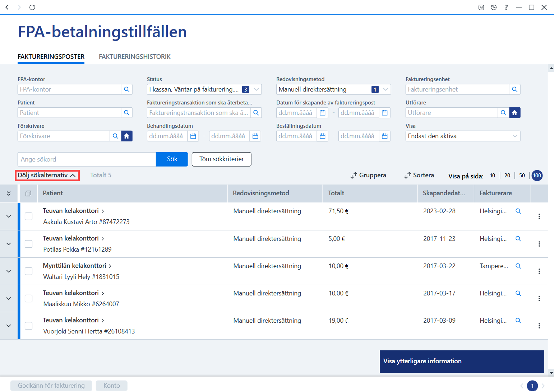Image resolution: width=554 pixels, height=392 pixels.
Task: Click the history clock icon in title bar
Action: coord(494,7)
